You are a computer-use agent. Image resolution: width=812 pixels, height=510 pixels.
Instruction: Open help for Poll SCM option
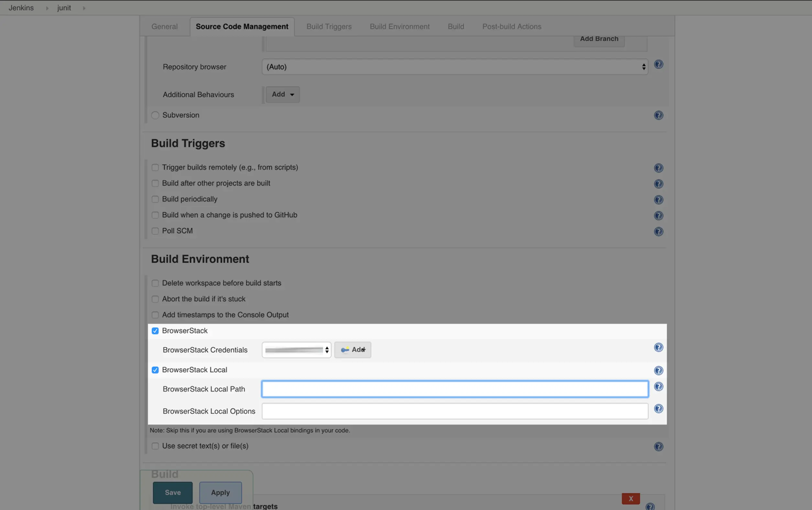[658, 231]
